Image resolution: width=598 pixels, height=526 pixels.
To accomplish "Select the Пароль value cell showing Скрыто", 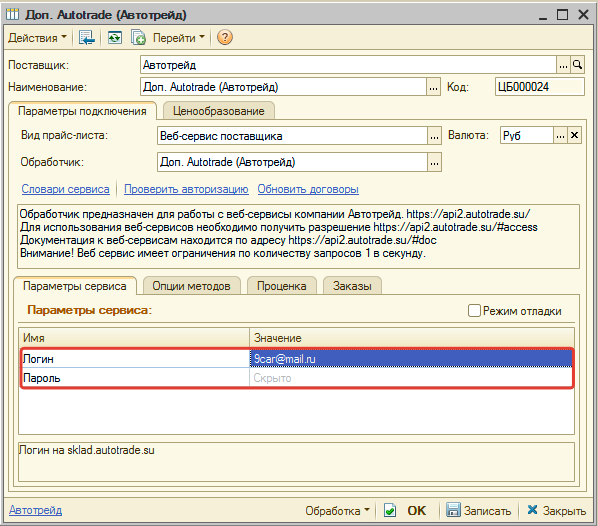I will pos(411,378).
